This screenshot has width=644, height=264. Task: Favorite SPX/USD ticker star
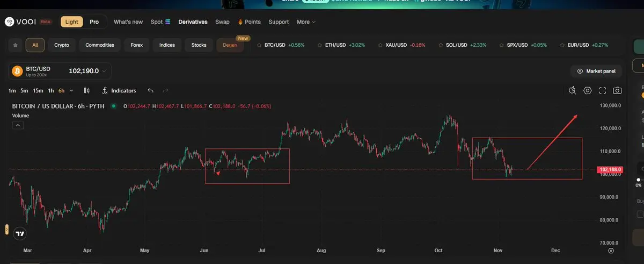click(x=502, y=45)
